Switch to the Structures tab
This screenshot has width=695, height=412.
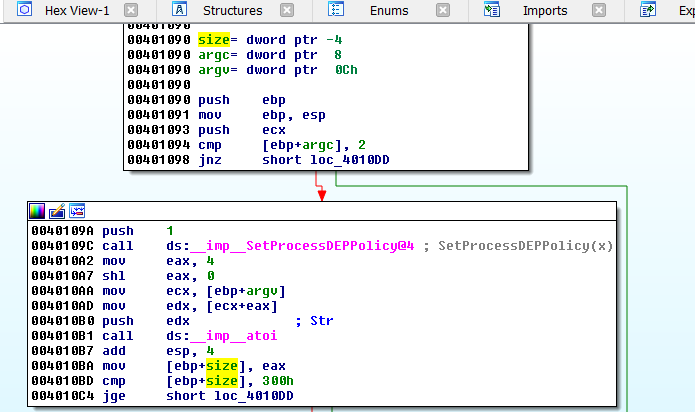[x=232, y=11]
